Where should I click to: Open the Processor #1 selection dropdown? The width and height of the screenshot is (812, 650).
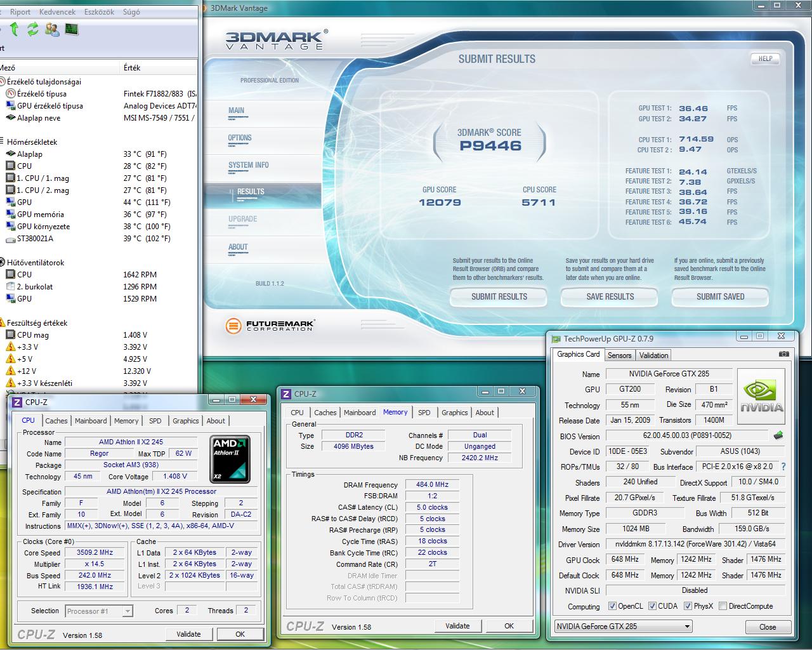click(x=98, y=611)
